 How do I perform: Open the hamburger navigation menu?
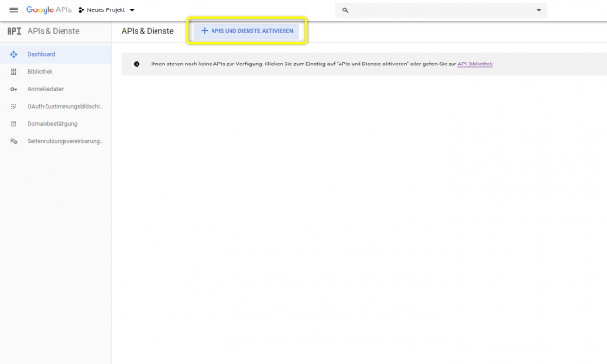click(x=13, y=10)
